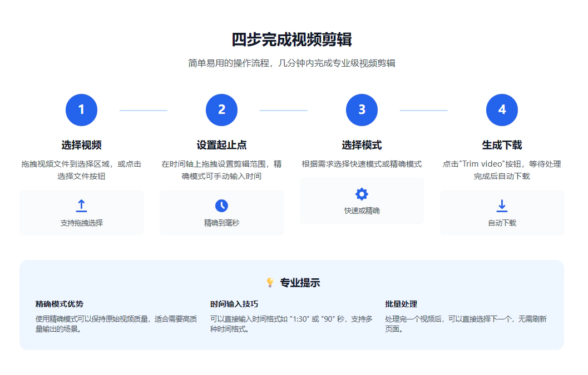Click the 选择模式 step heading
Screen dimensions: 588x375
362,145
